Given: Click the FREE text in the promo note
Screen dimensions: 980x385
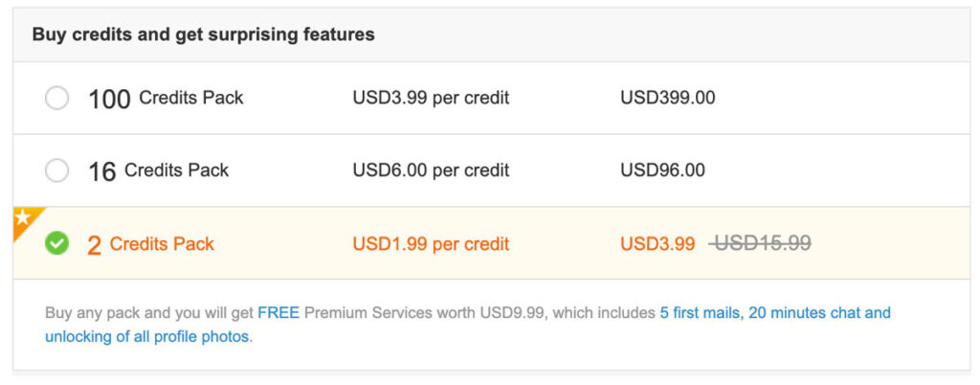Looking at the screenshot, I should click(278, 313).
